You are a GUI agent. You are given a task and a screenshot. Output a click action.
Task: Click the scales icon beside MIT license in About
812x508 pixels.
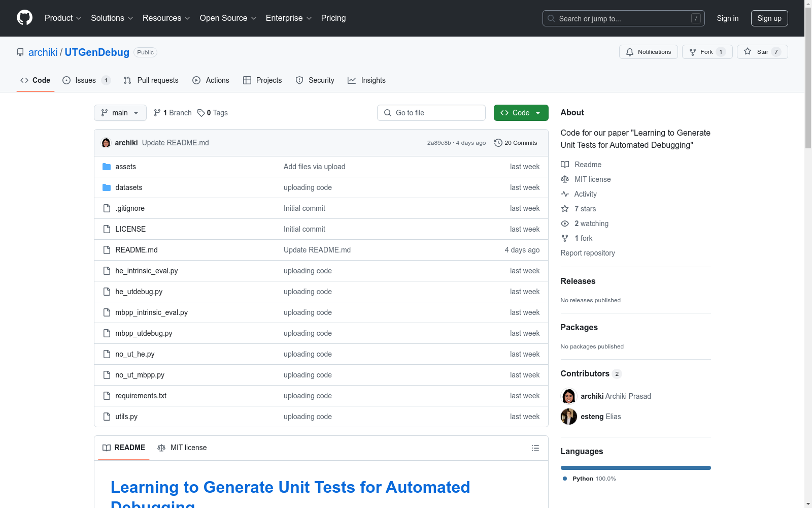(565, 179)
